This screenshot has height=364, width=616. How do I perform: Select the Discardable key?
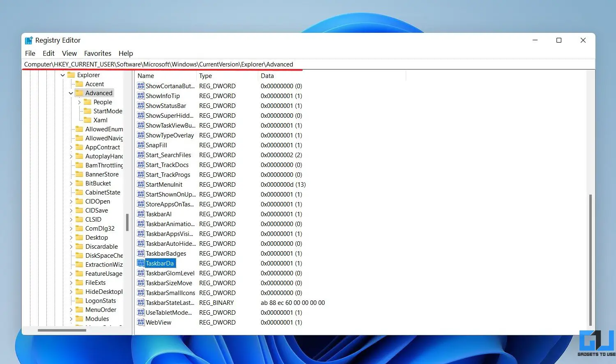click(101, 246)
